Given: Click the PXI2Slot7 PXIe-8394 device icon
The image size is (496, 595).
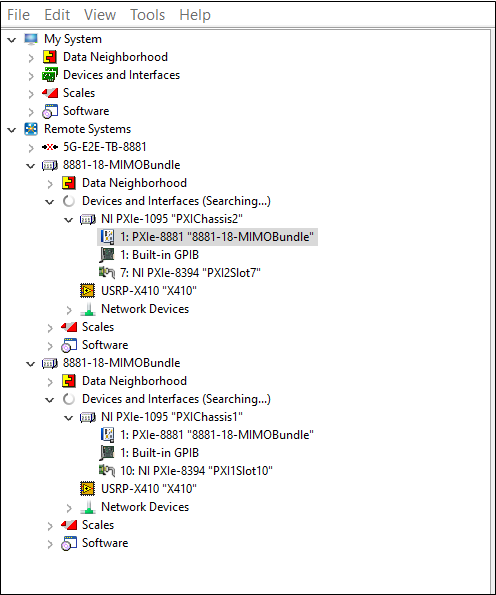Looking at the screenshot, I should pyautogui.click(x=107, y=272).
